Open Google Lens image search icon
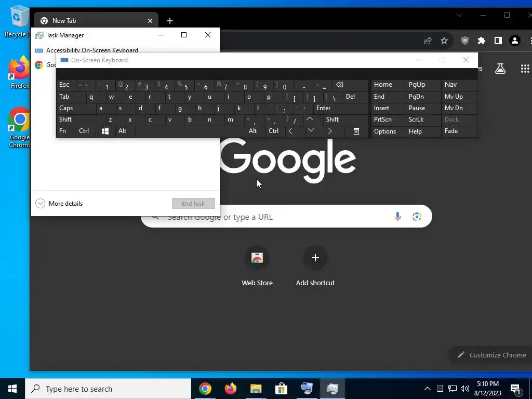The height and width of the screenshot is (399, 532). tap(417, 217)
